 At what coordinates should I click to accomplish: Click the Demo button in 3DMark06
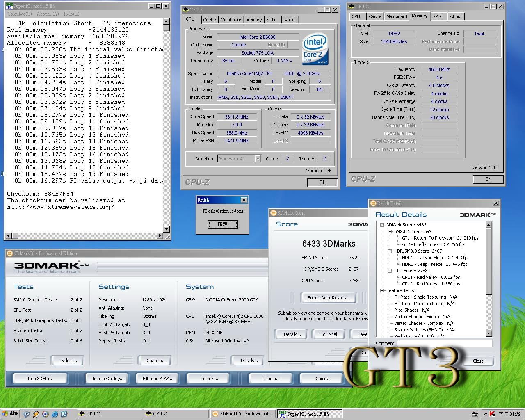272,379
